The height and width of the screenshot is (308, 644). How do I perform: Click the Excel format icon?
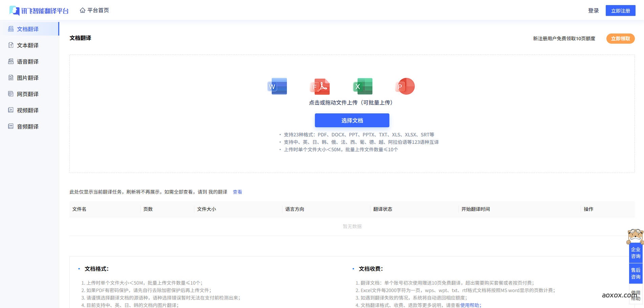[x=362, y=86]
